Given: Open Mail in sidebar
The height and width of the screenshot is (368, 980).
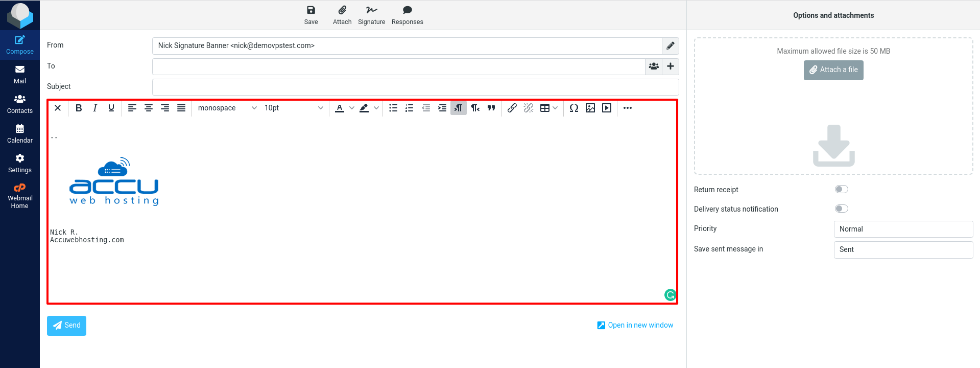Looking at the screenshot, I should [x=20, y=75].
